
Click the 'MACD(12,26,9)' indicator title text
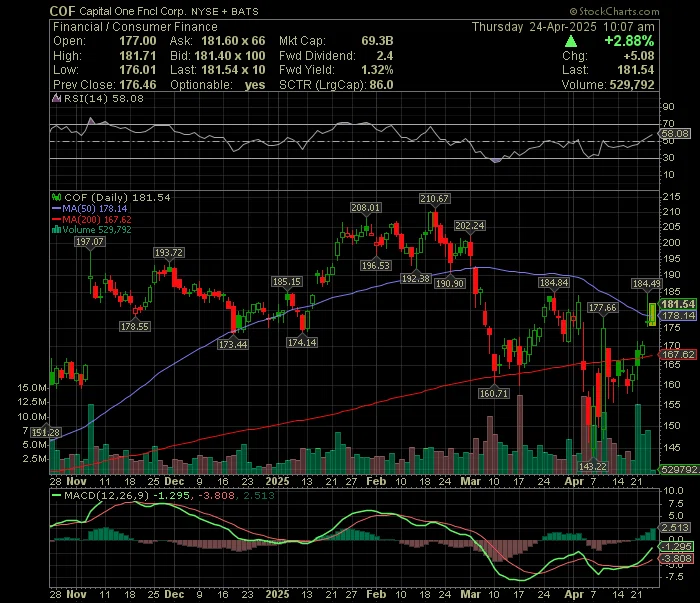(107, 495)
